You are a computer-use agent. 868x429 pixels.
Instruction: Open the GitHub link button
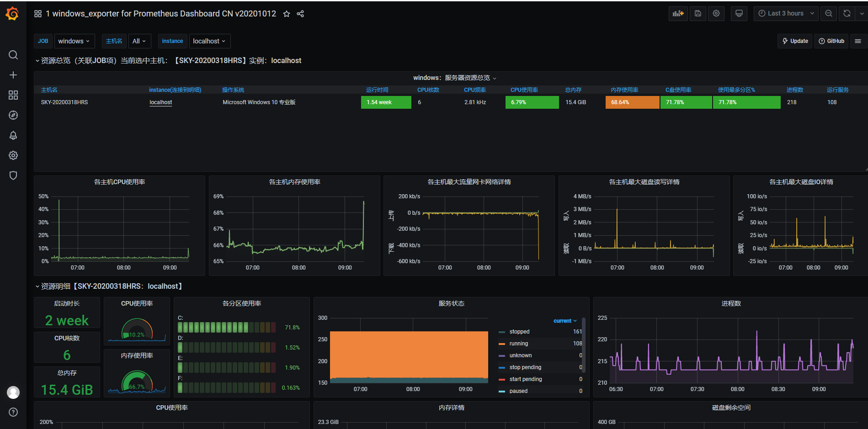(x=831, y=41)
